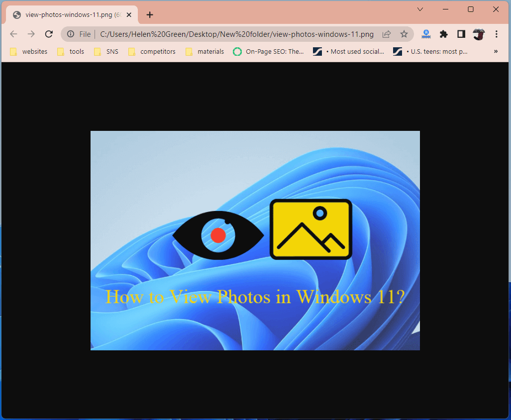Open the Most used social bookmark
The width and height of the screenshot is (511, 420).
click(x=349, y=51)
